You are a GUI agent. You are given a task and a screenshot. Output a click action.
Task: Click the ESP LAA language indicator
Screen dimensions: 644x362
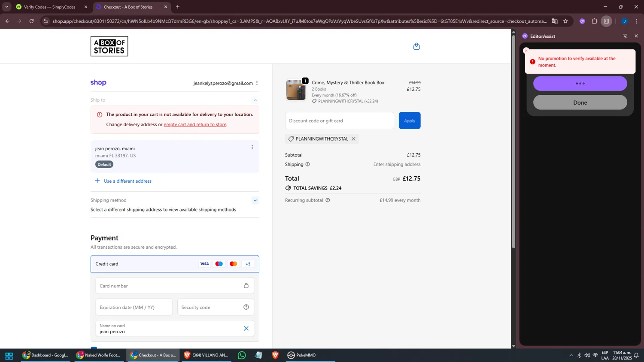[605, 355]
